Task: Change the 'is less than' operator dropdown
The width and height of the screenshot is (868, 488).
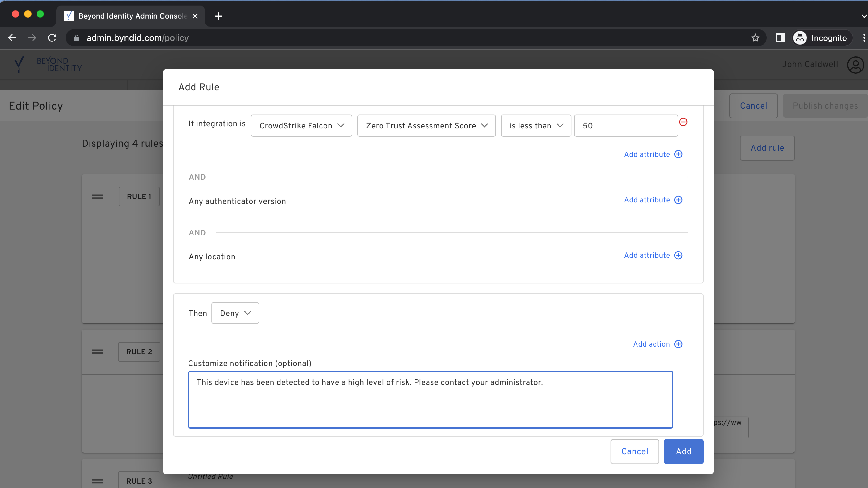Action: point(536,126)
